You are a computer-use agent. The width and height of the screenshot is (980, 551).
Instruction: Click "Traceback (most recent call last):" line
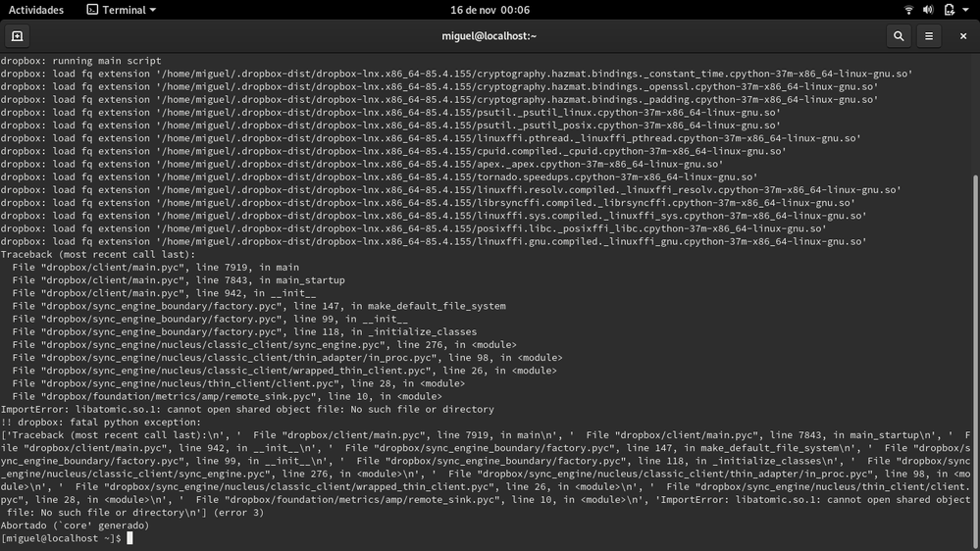click(97, 254)
